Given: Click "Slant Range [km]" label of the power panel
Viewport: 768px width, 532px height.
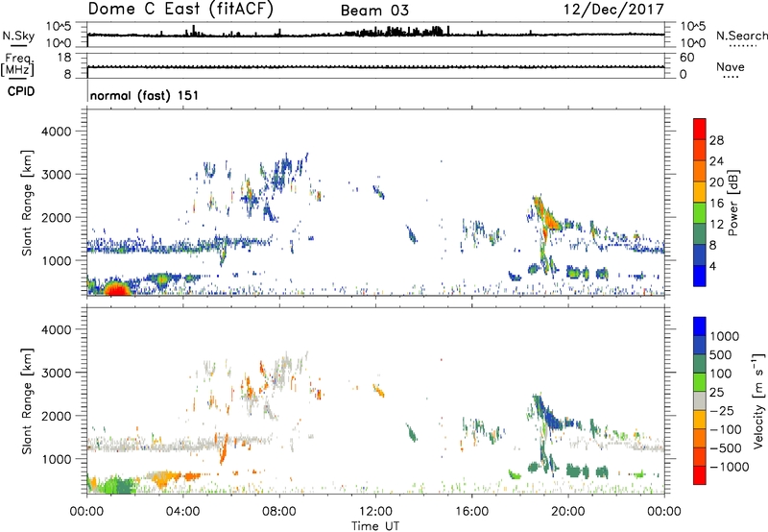Looking at the screenshot, I should pos(27,203).
